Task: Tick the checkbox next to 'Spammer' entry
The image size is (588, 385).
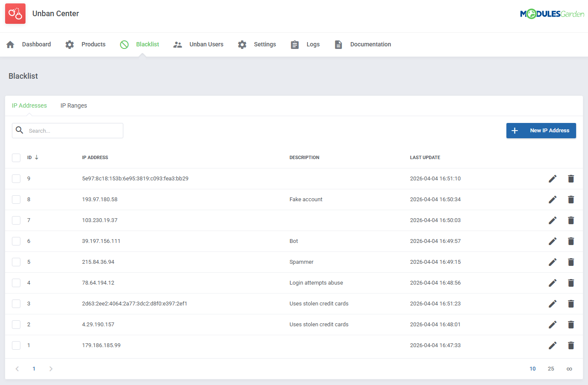Action: (16, 262)
